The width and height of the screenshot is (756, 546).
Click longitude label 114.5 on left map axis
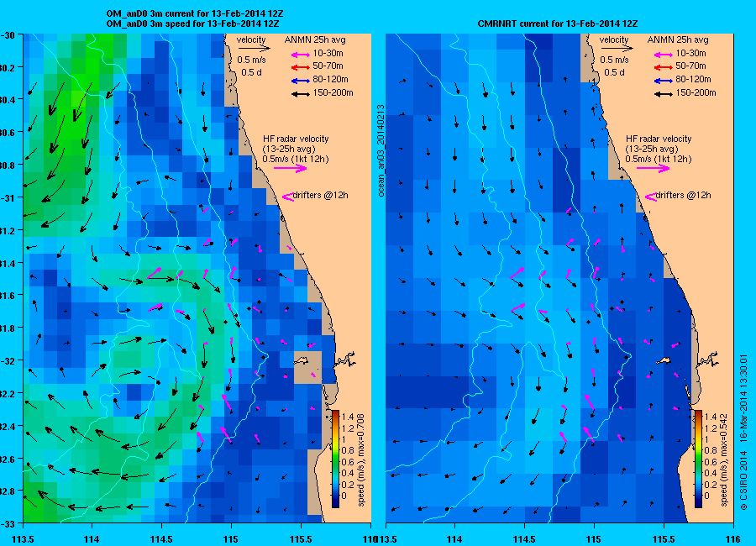tap(161, 538)
